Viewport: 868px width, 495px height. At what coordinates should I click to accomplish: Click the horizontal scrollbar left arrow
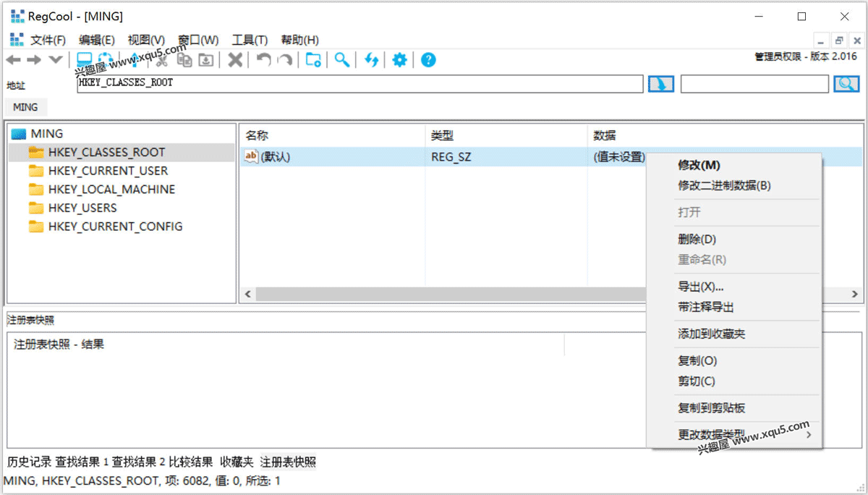tap(247, 295)
